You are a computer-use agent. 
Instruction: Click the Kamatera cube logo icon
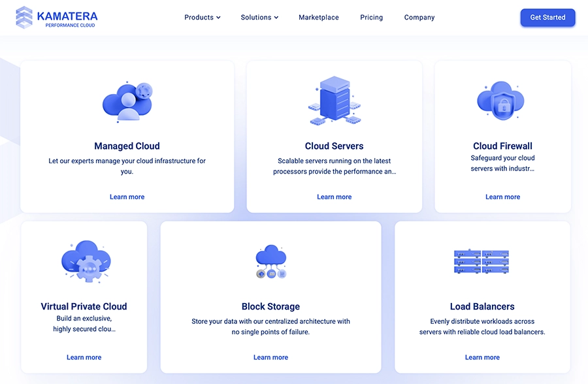coord(24,16)
